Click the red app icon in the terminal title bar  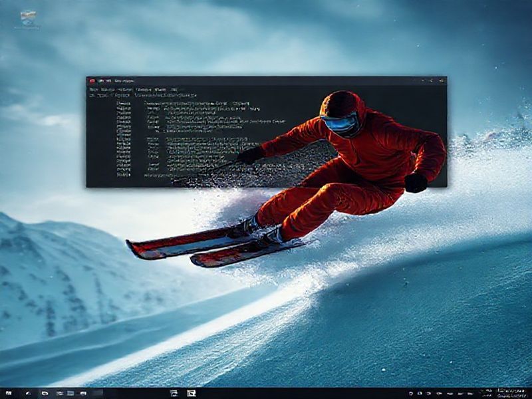tap(92, 80)
